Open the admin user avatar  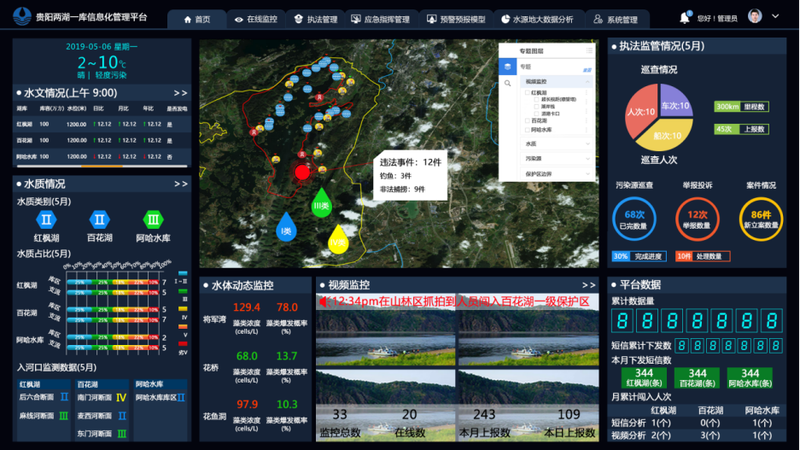[755, 16]
